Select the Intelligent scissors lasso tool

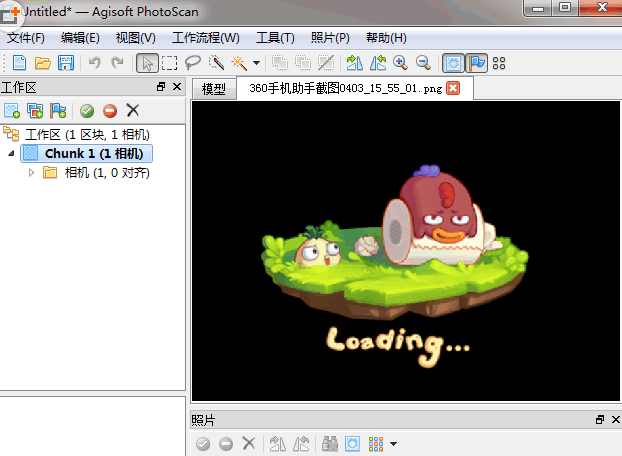193,63
